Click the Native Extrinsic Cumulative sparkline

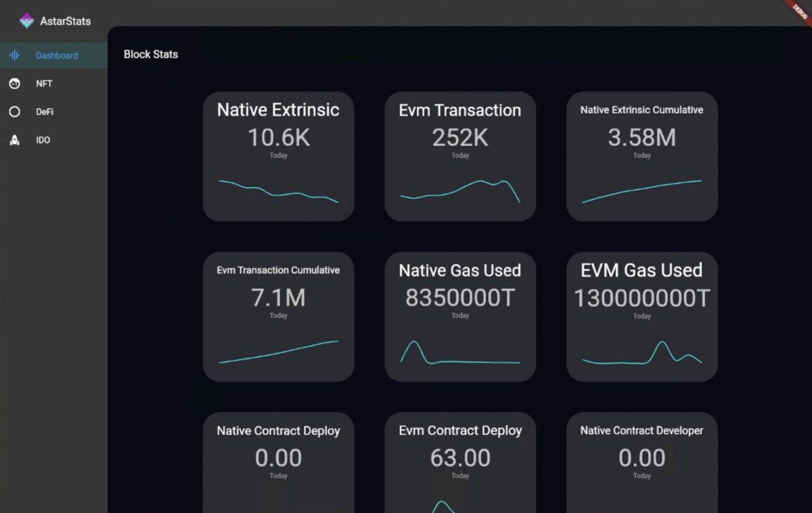tap(641, 192)
